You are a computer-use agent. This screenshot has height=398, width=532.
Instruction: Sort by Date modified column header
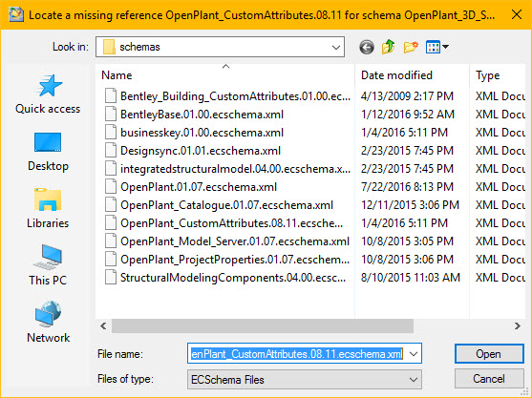(x=396, y=75)
